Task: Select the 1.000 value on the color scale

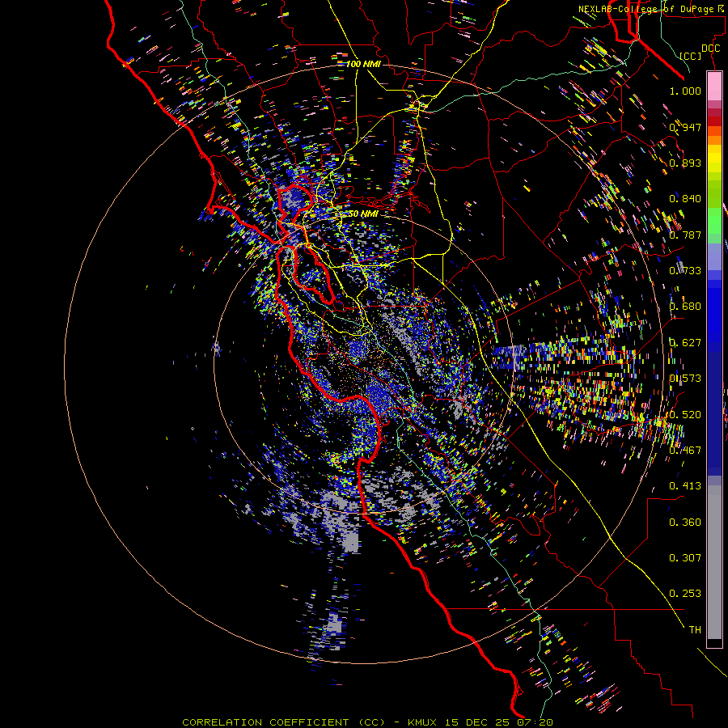Action: [x=685, y=91]
